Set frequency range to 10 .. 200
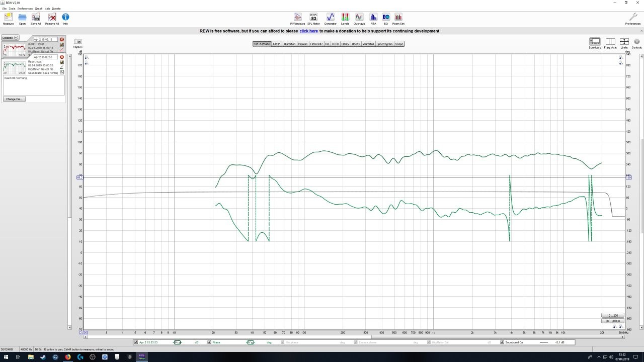644x362 pixels. coord(612,316)
